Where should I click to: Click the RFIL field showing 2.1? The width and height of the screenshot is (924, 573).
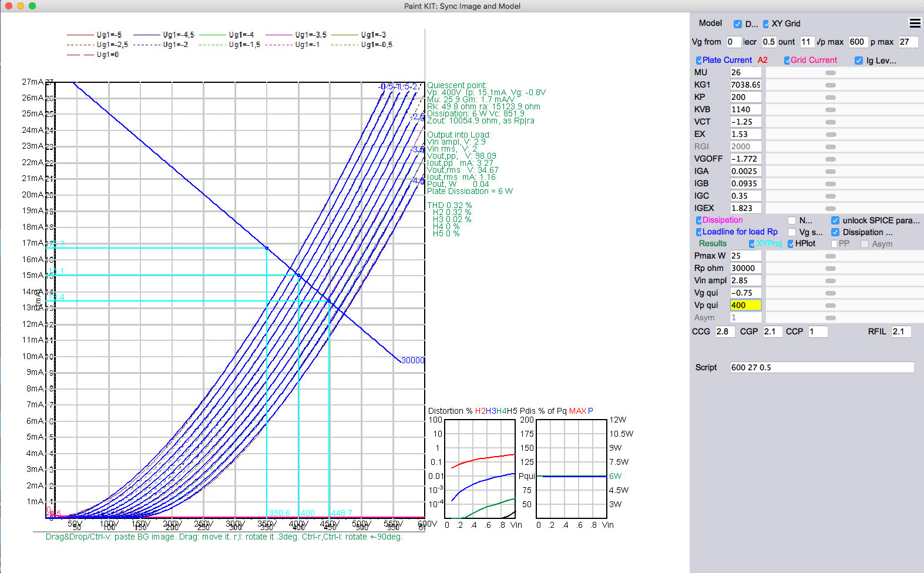tap(901, 331)
